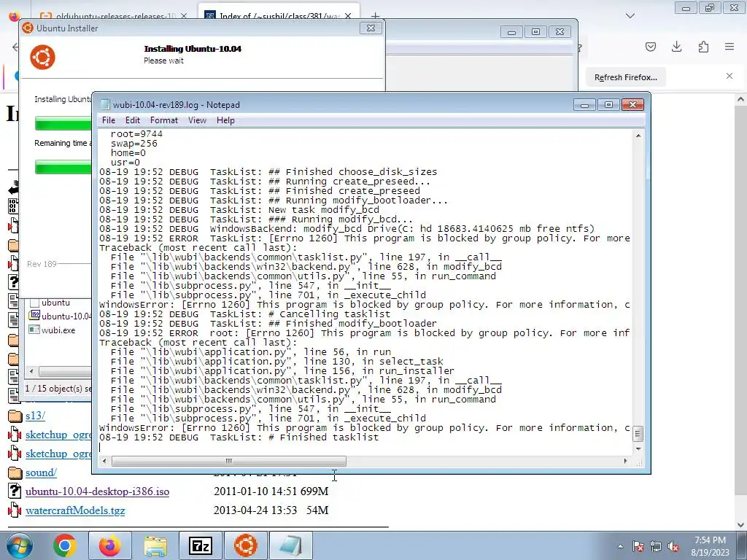Image resolution: width=747 pixels, height=560 pixels.
Task: Open first sketchup_ogre link
Action: [x=58, y=435]
